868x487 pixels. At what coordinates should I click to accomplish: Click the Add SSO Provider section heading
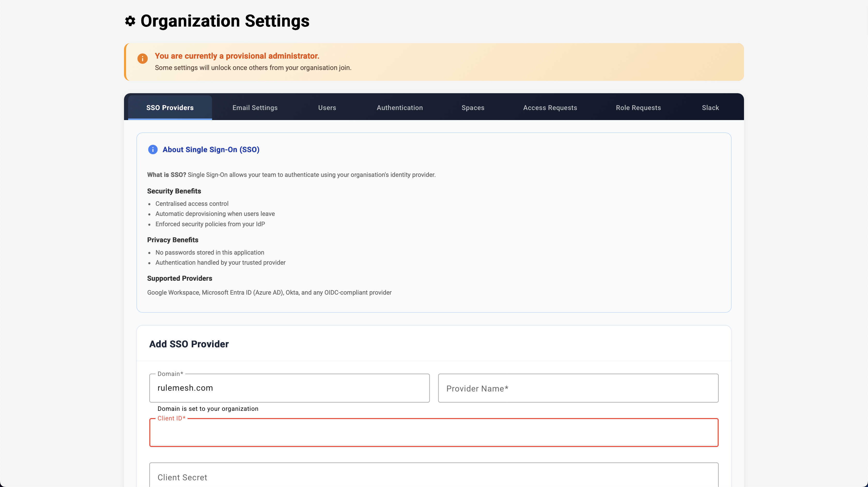(x=189, y=344)
